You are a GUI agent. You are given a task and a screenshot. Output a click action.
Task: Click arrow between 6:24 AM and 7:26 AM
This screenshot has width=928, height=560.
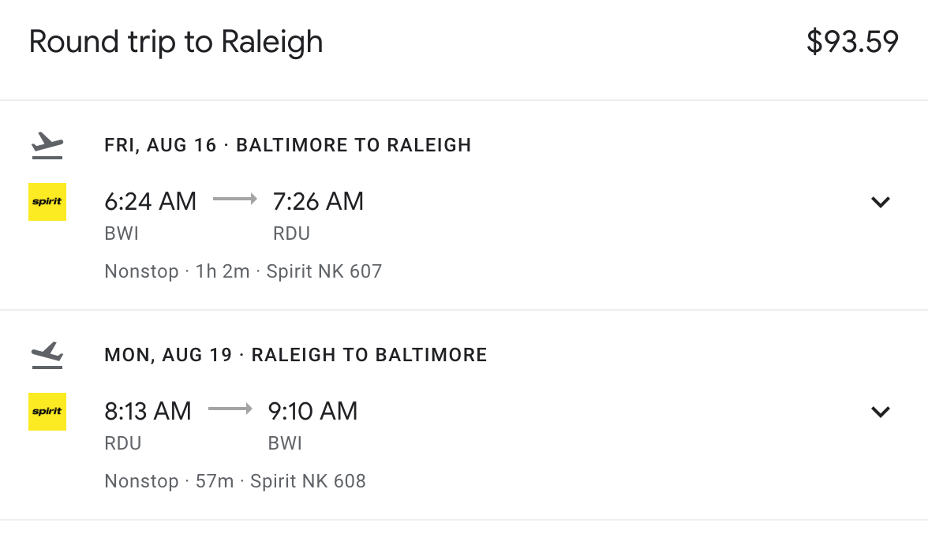(x=235, y=200)
